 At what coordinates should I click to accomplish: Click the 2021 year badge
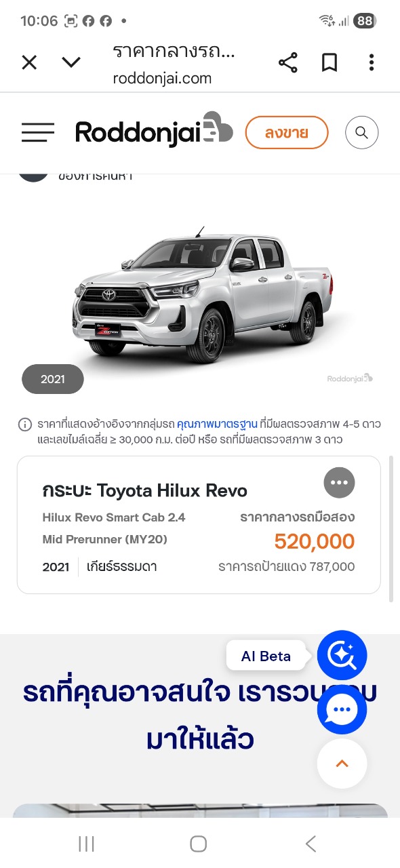pyautogui.click(x=53, y=379)
